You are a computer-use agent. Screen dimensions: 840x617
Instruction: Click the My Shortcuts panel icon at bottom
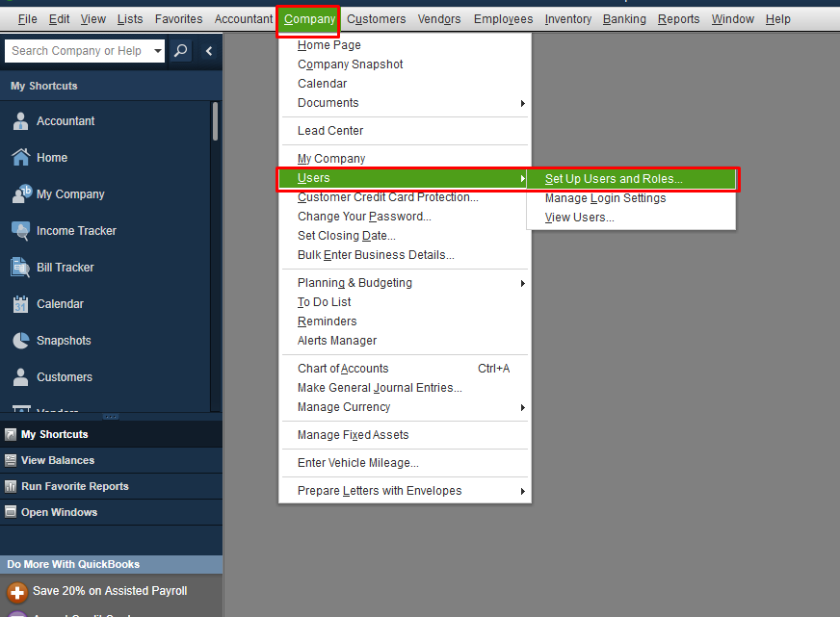pos(11,434)
